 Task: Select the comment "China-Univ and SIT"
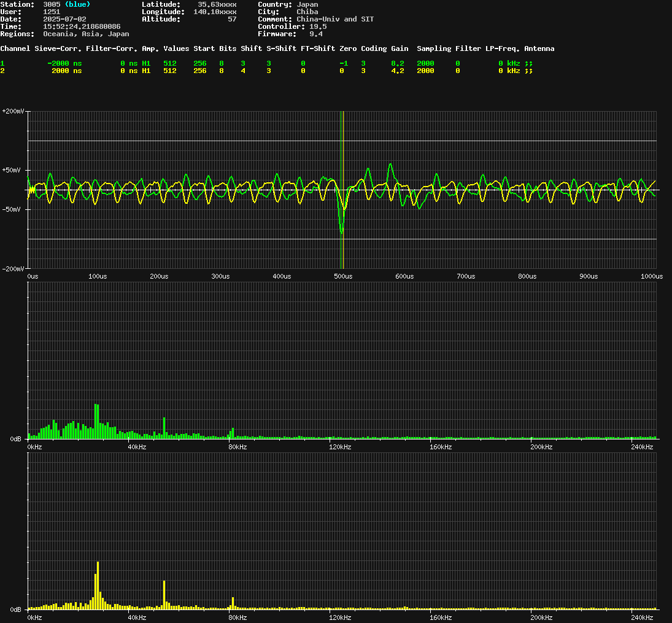[x=335, y=19]
